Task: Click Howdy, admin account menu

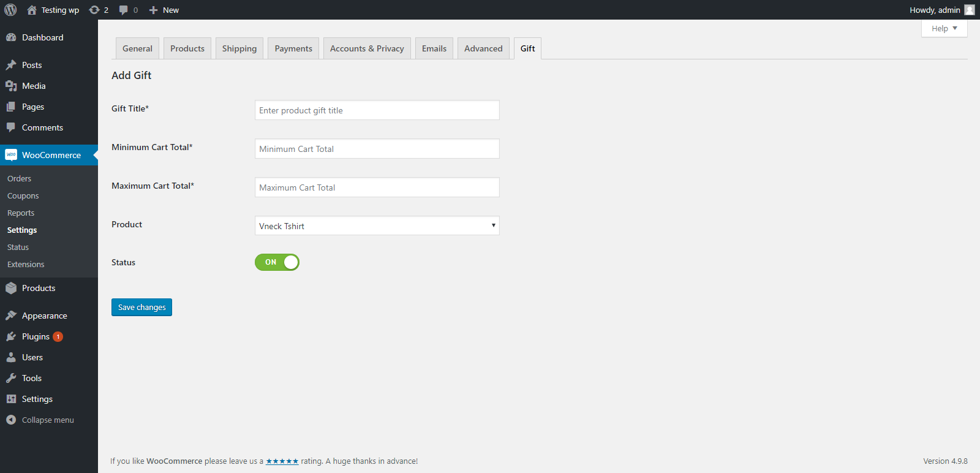Action: click(942, 10)
